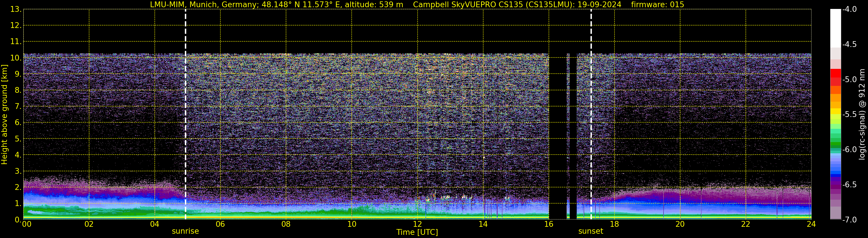Screen dimensions: 868x238
Task: Click the -5.0 colorbar tick label
Action: click(x=850, y=79)
